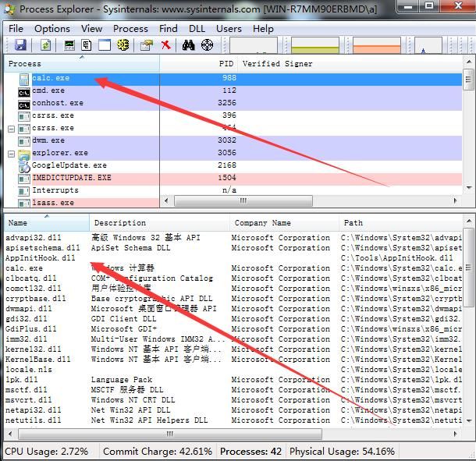
Task: Sort DLLs by the Name column header
Action: pos(47,223)
